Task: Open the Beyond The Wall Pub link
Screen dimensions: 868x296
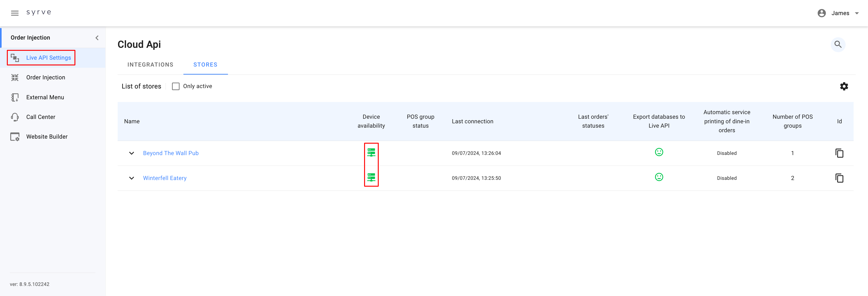Action: (170, 153)
